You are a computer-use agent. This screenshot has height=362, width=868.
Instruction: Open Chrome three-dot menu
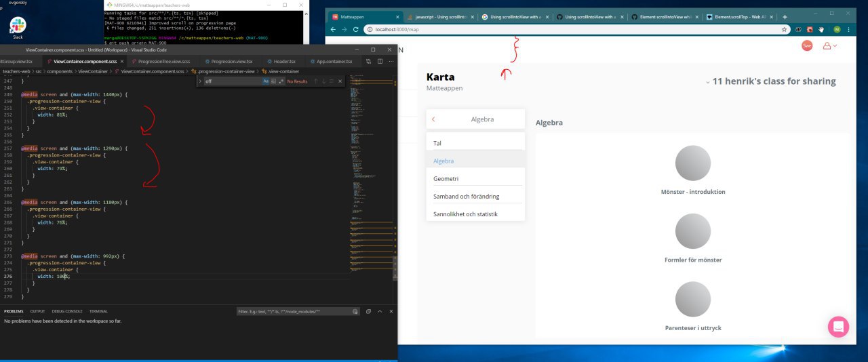coord(850,29)
